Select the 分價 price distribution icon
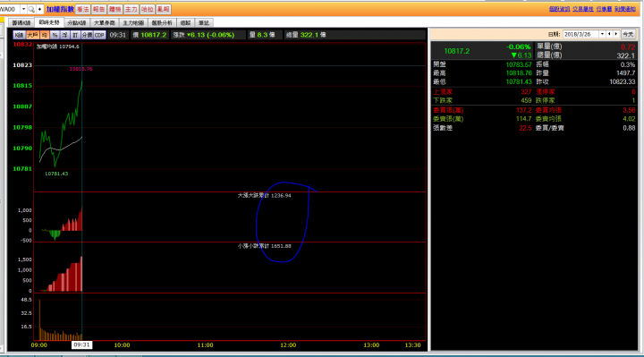 pyautogui.click(x=87, y=35)
